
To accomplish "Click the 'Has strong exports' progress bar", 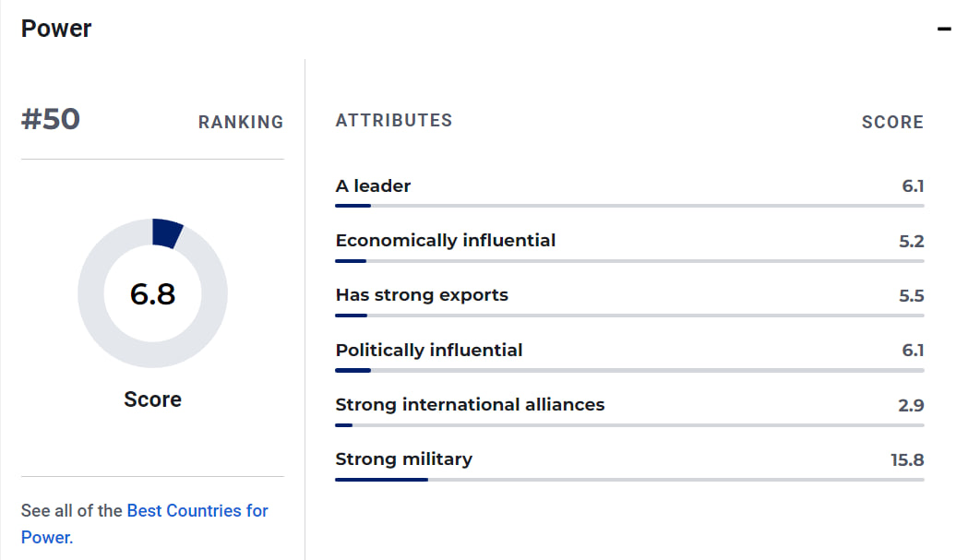I will point(629,316).
